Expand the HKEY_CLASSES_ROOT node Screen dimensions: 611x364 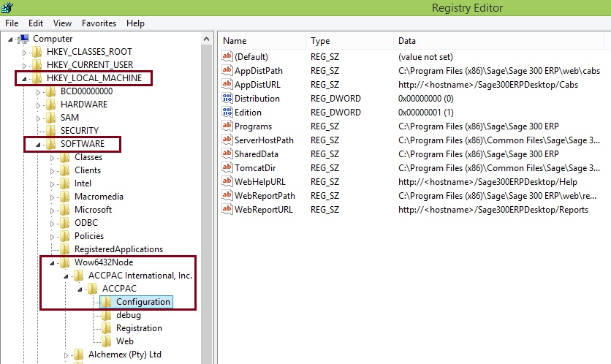(25, 53)
